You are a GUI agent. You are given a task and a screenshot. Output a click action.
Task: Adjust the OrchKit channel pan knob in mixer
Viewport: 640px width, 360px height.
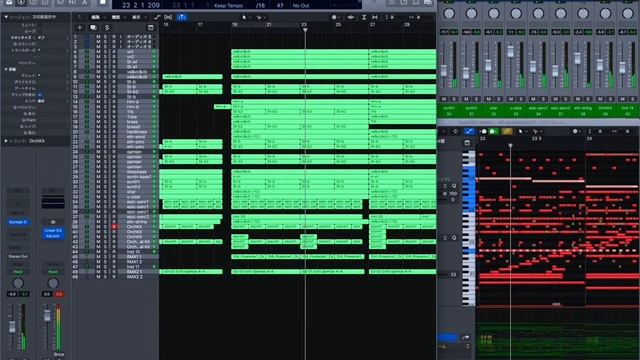coord(605,13)
